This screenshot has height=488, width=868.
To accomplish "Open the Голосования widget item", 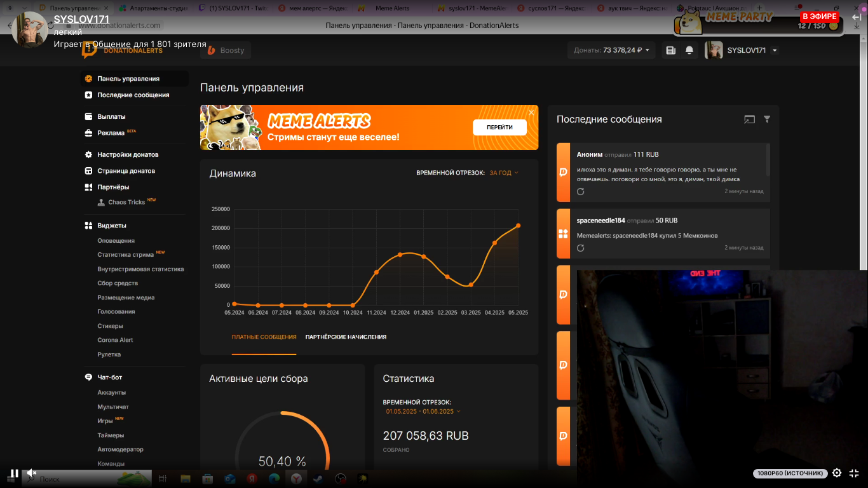I will [x=116, y=311].
